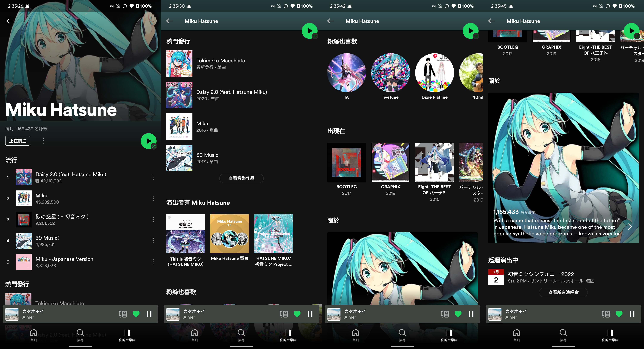The image size is (644, 349).
Task: Tap back arrow on the 2:35:42 screen
Action: (330, 21)
